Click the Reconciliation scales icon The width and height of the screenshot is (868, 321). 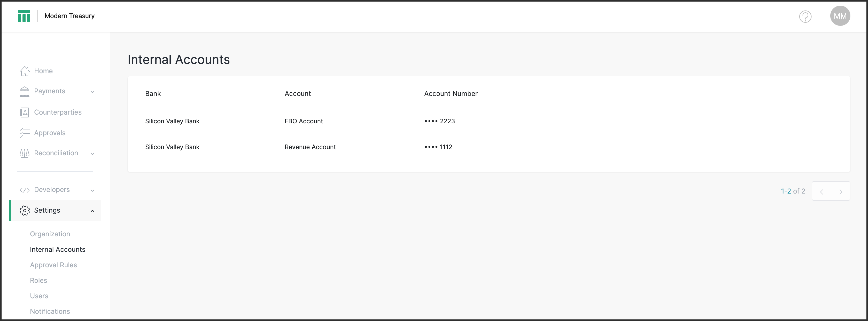[x=25, y=153]
